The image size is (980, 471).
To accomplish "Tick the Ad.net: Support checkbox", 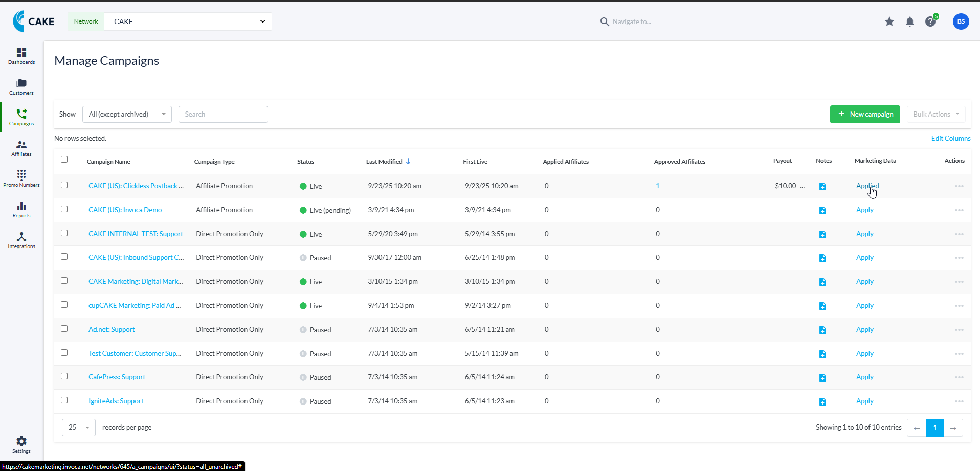I will click(64, 328).
